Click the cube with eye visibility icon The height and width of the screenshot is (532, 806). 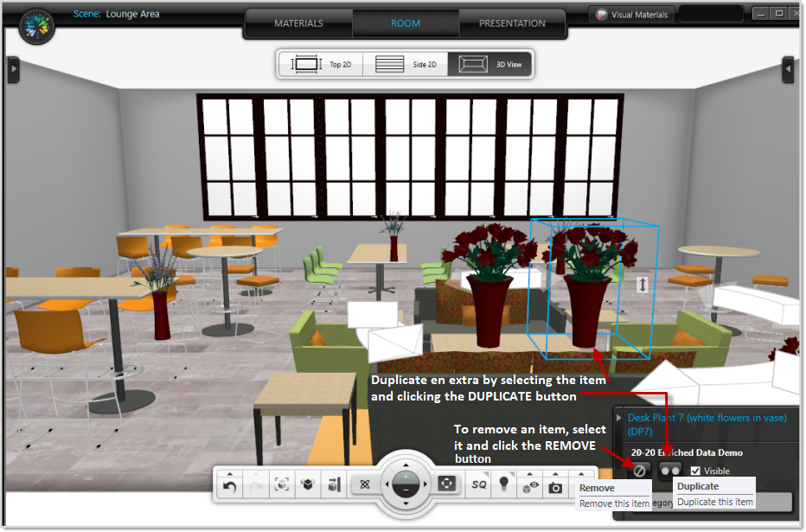pos(530,487)
